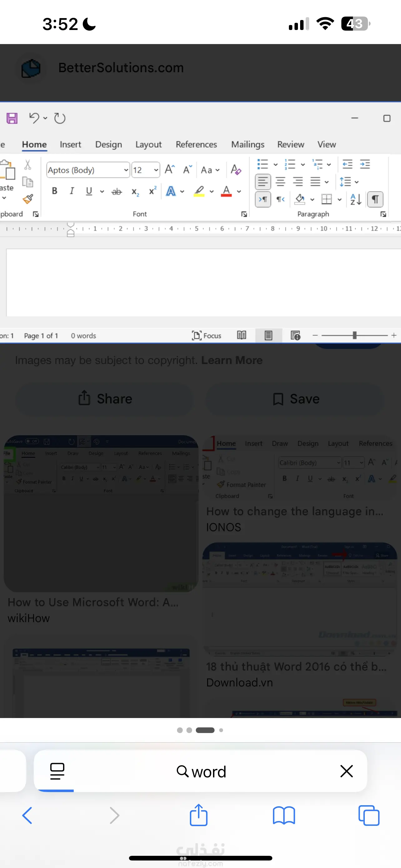Screen dimensions: 401x868
Task: Toggle Bold formatting
Action: click(x=55, y=191)
